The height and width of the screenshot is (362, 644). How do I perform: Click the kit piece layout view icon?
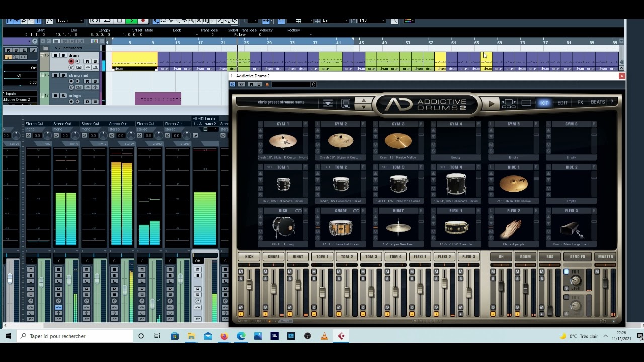click(x=509, y=103)
